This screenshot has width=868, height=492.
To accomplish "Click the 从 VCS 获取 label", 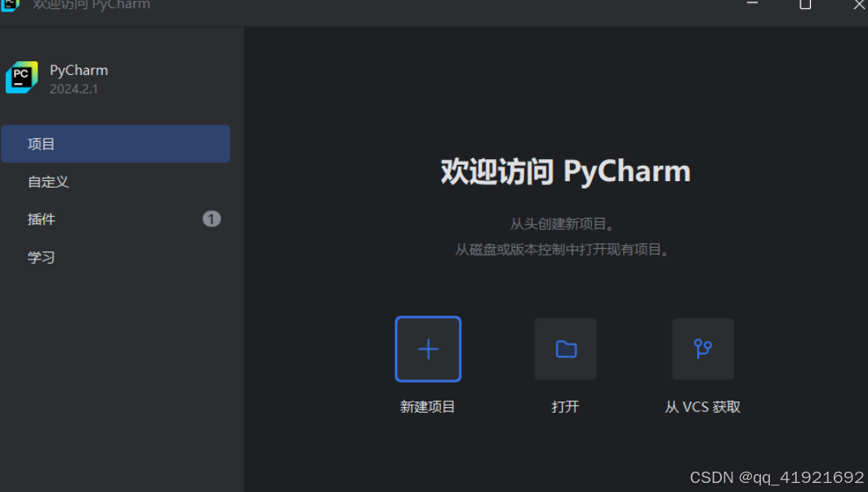I will [x=702, y=407].
